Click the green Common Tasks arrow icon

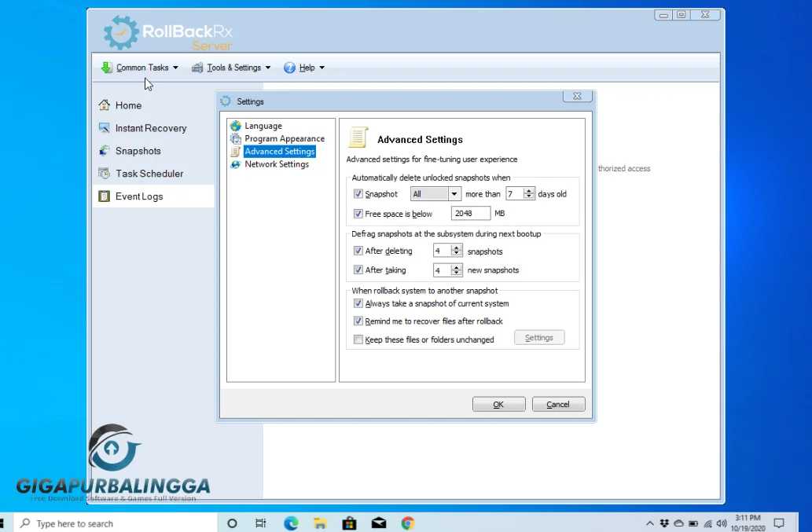[106, 68]
